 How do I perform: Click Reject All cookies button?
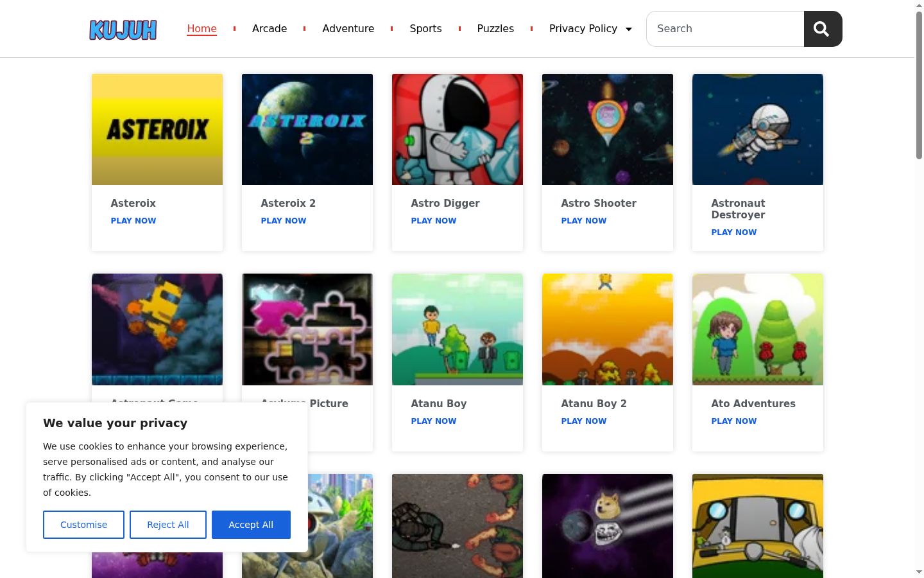coord(168,525)
